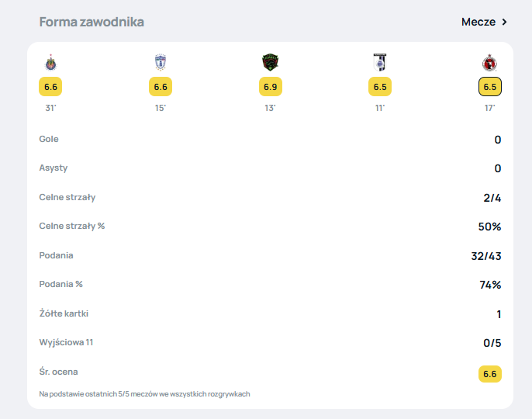Click the Gole statistic row label

(49, 139)
